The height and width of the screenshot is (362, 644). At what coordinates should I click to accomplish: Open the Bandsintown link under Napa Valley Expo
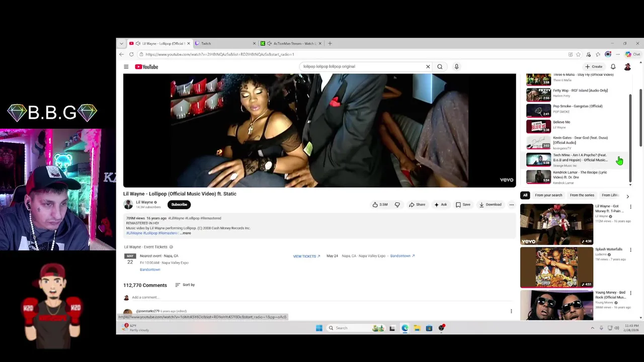tap(150, 270)
